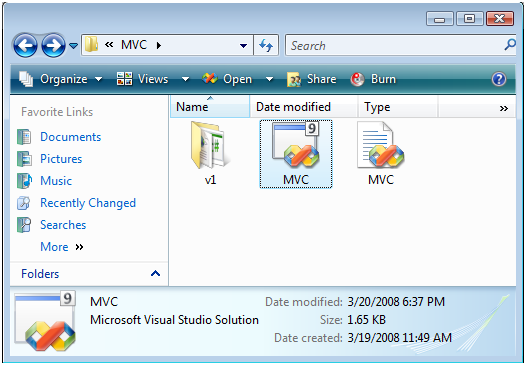The height and width of the screenshot is (365, 526).
Task: Expand the arrow after MVC breadcrumb
Action: (159, 45)
